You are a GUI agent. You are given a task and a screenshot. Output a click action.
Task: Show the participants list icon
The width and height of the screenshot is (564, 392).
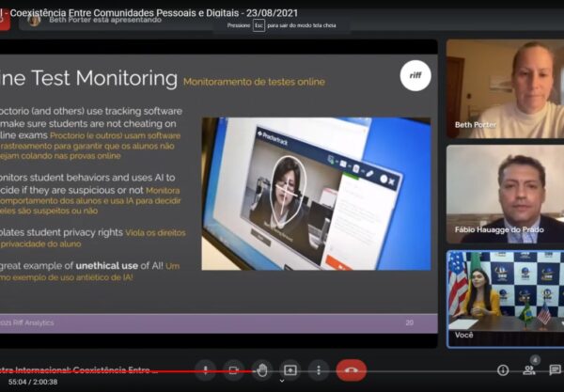tap(528, 370)
